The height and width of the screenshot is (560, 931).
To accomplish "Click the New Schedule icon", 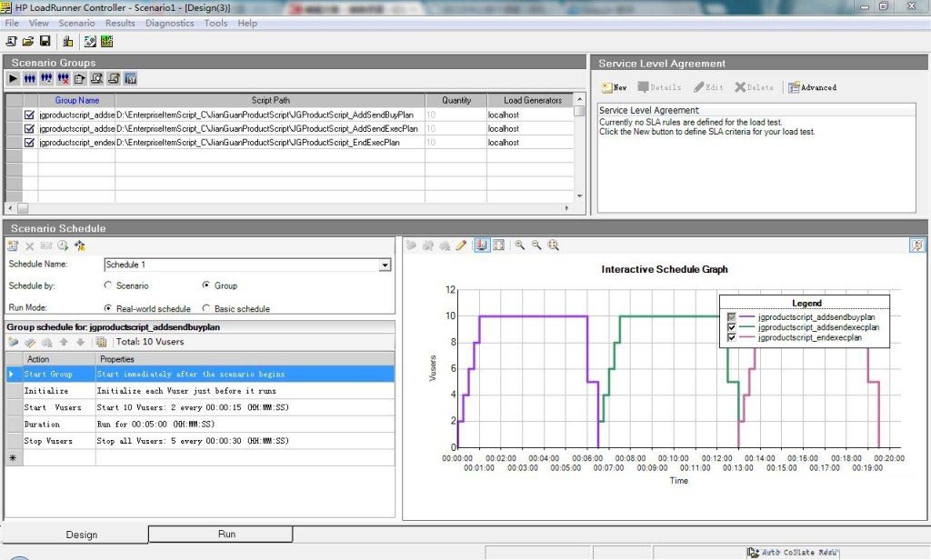I will [13, 245].
